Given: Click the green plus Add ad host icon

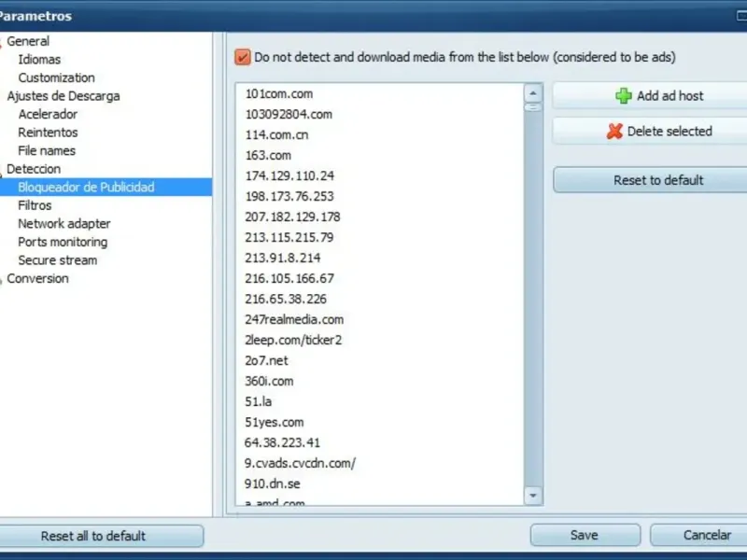Looking at the screenshot, I should pyautogui.click(x=623, y=96).
